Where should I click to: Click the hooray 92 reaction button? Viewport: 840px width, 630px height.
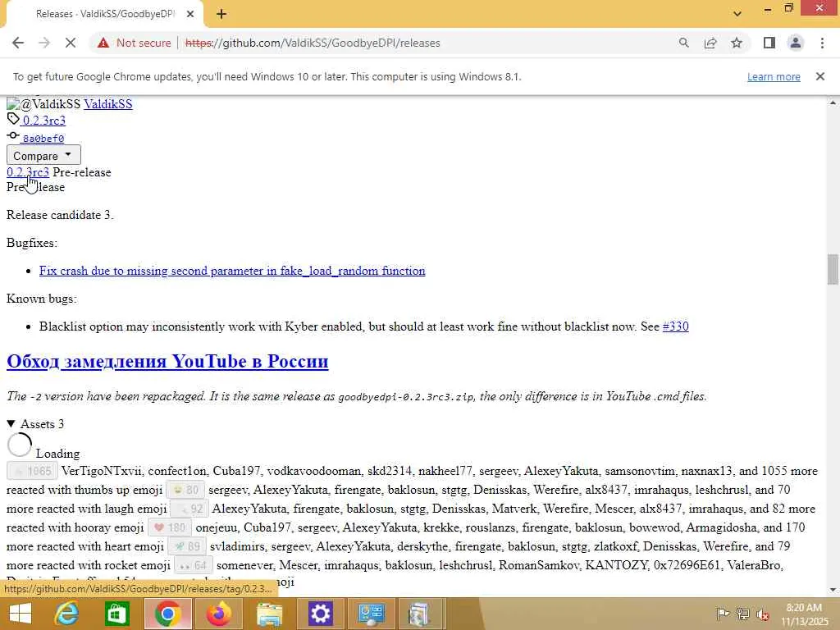click(189, 509)
